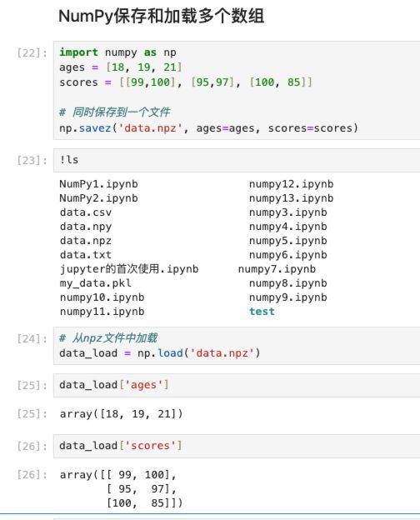The image size is (420, 520).
Task: Click 'data.txt' in the ls output
Action: pyautogui.click(x=86, y=255)
